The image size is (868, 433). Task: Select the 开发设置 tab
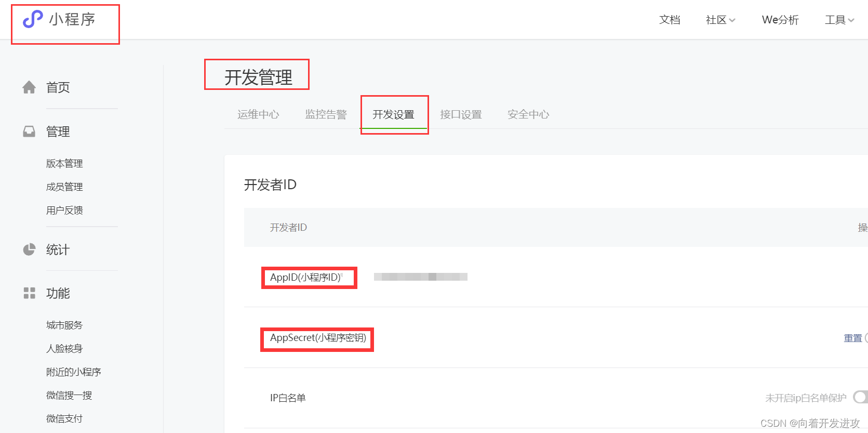coord(394,114)
